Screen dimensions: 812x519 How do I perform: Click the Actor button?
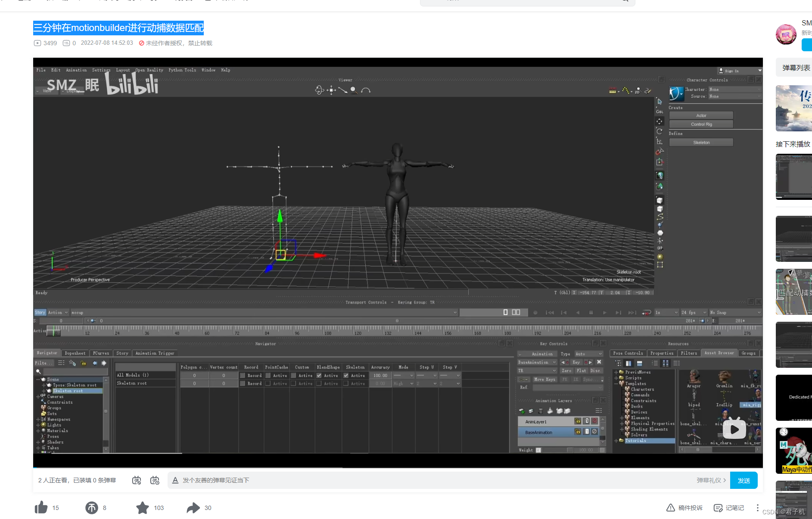click(x=701, y=115)
